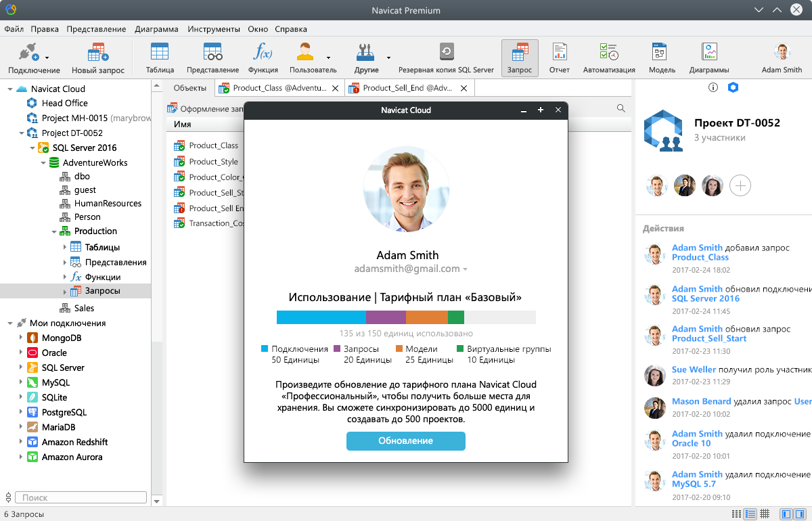Screen dimensions: 812x521
Task: Open the MySQL 5.7 activity link
Action: [694, 484]
